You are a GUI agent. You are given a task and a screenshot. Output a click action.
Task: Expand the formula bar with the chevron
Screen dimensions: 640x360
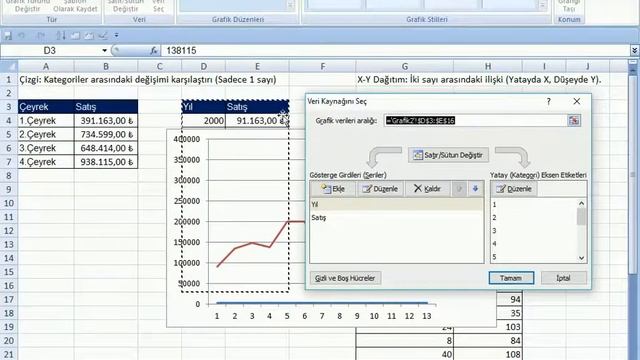tap(634, 51)
